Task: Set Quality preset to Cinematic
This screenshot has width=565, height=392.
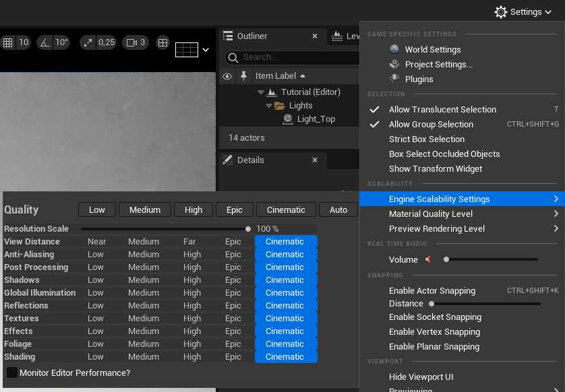Action: coord(286,210)
